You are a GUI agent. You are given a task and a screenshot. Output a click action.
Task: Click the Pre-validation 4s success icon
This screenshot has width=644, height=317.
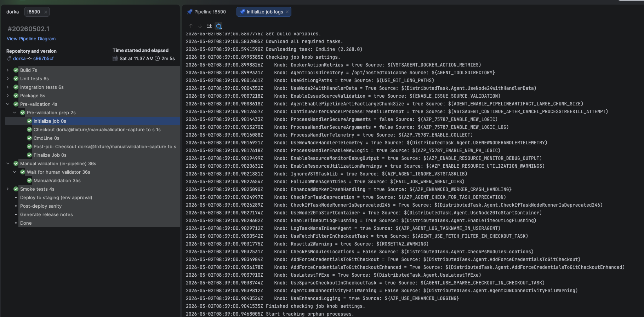(16, 104)
